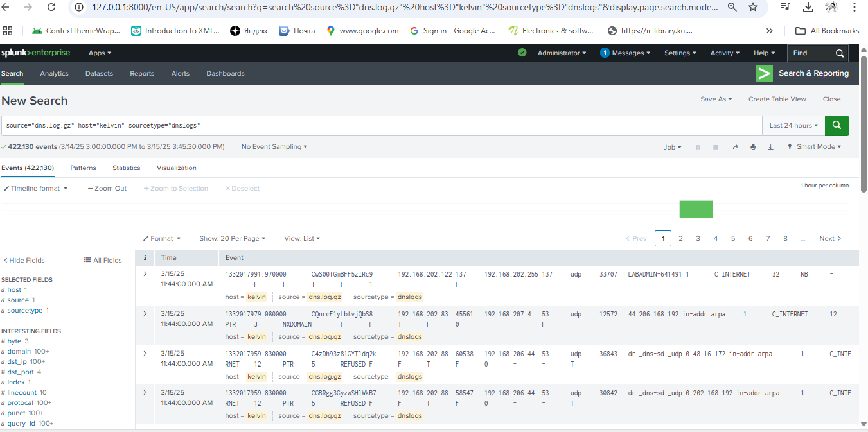Open Chrome downloads icon
Viewport: 868px width, 432px height.
[x=808, y=7]
